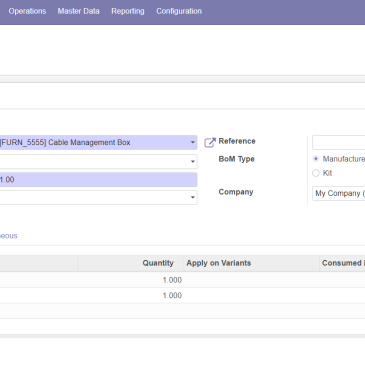Open the Master Data menu
The image size is (365, 365).
point(78,11)
